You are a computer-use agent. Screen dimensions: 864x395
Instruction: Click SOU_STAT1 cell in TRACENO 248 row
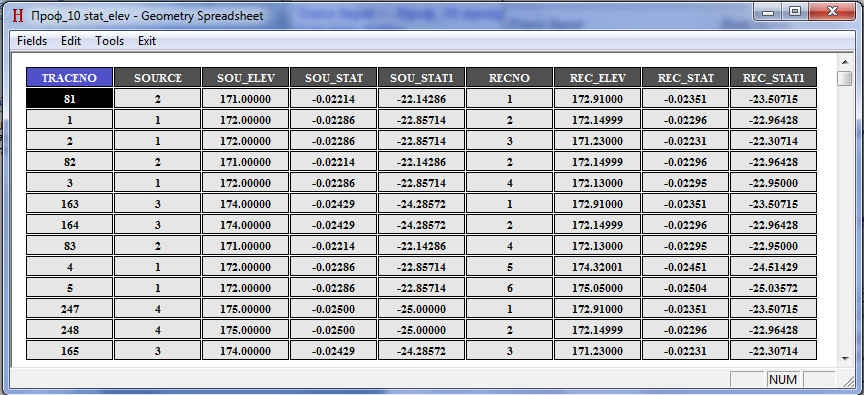pyautogui.click(x=422, y=330)
